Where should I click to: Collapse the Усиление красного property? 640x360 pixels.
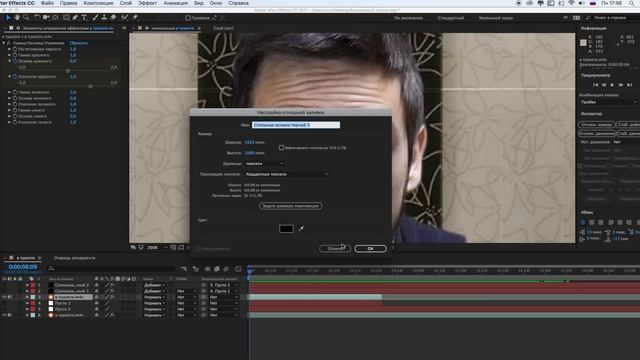click(x=9, y=76)
